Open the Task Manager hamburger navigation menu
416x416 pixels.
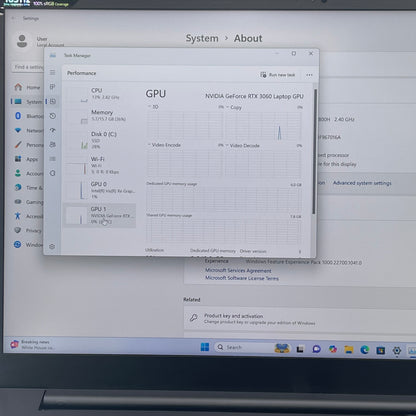[x=52, y=72]
